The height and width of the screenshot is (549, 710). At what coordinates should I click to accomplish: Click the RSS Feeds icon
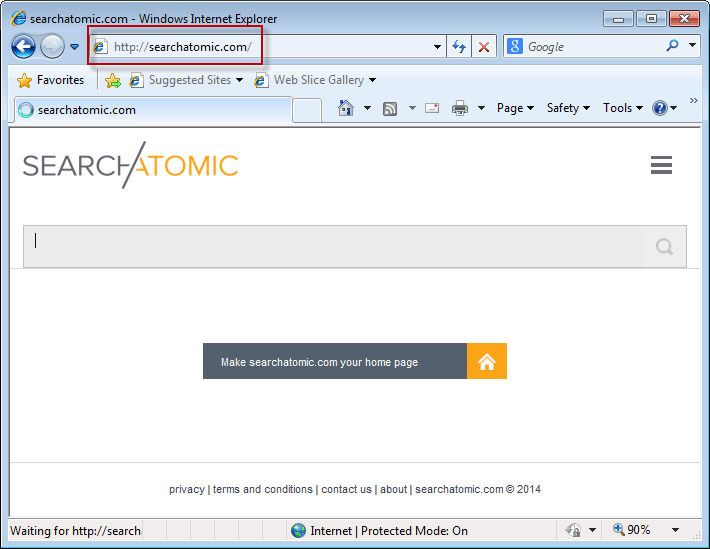tap(390, 109)
